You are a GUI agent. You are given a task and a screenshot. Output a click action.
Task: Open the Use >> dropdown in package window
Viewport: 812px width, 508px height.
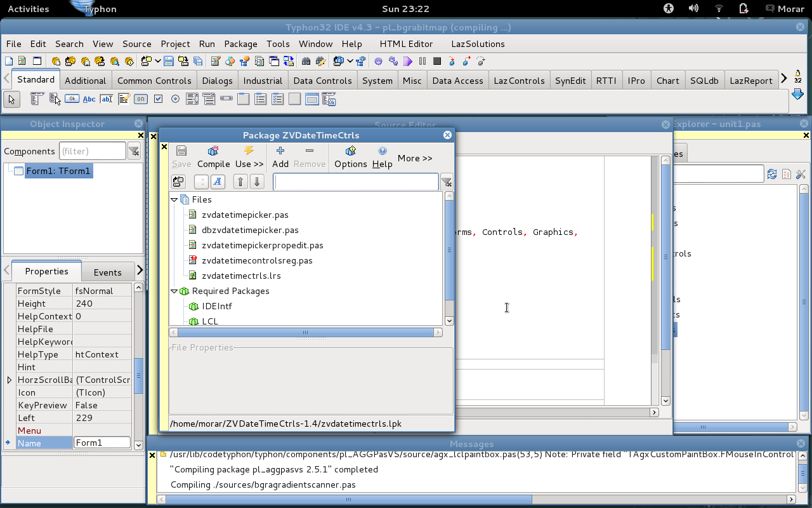click(x=249, y=157)
